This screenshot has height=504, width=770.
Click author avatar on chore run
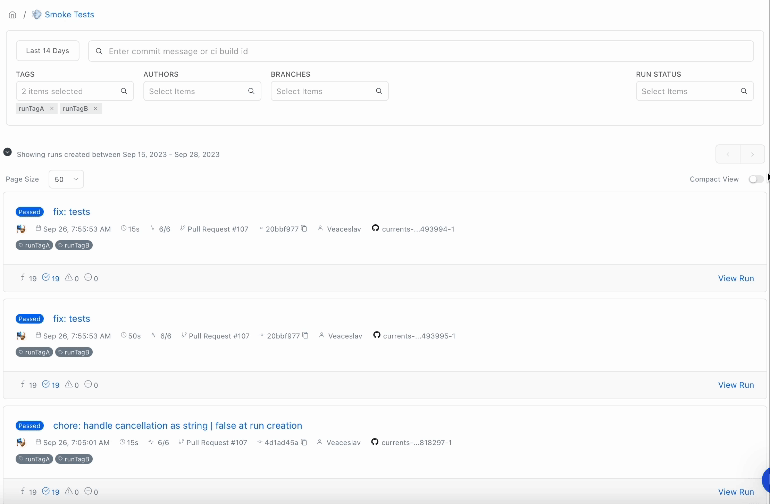pyautogui.click(x=21, y=443)
